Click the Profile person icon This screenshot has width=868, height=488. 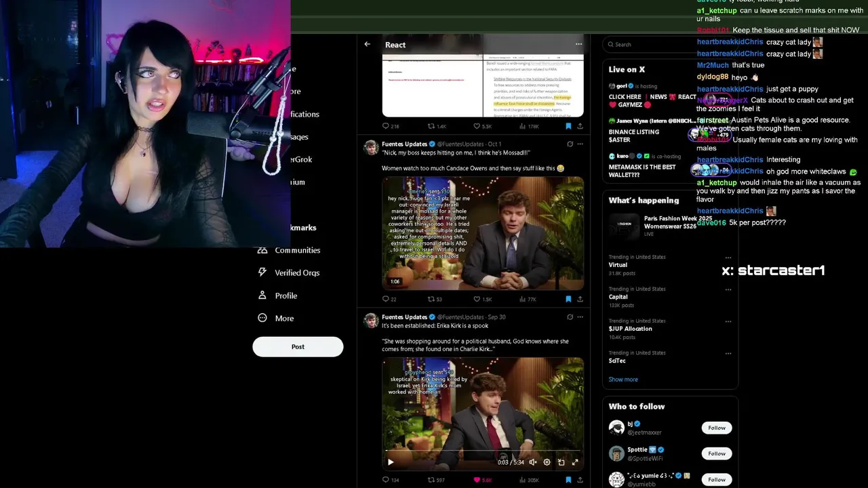tap(262, 296)
